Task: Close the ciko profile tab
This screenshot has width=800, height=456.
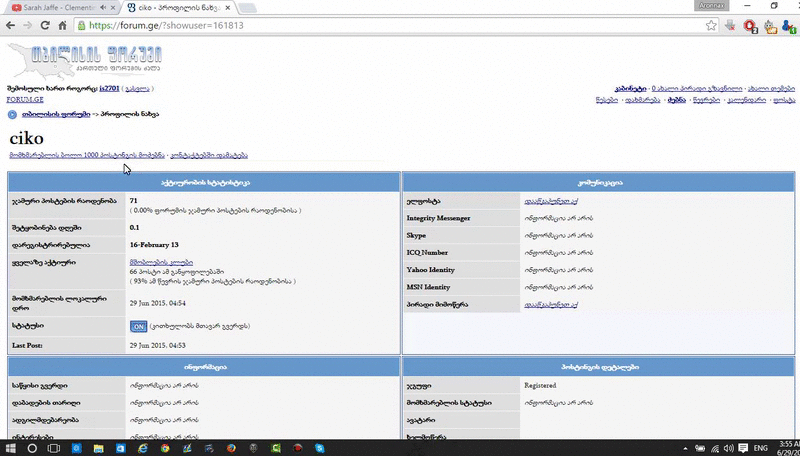Action: pyautogui.click(x=228, y=8)
